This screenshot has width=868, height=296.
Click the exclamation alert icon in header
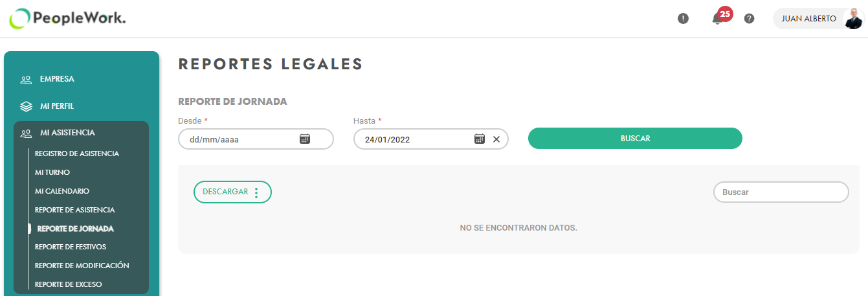683,18
